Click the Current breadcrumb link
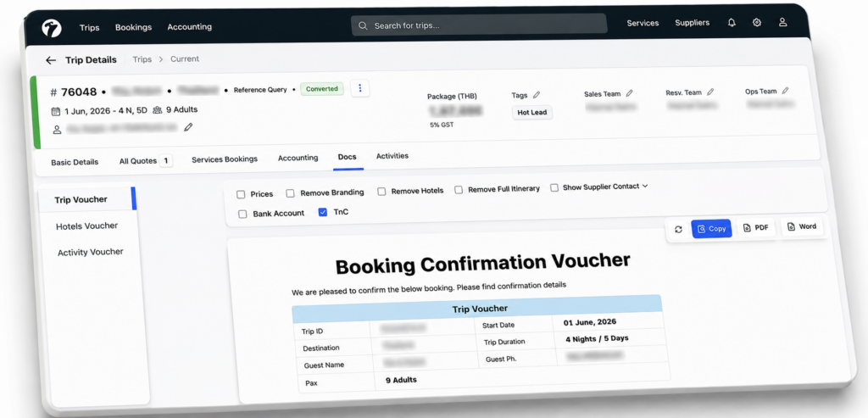The height and width of the screenshot is (418, 868). click(x=184, y=59)
